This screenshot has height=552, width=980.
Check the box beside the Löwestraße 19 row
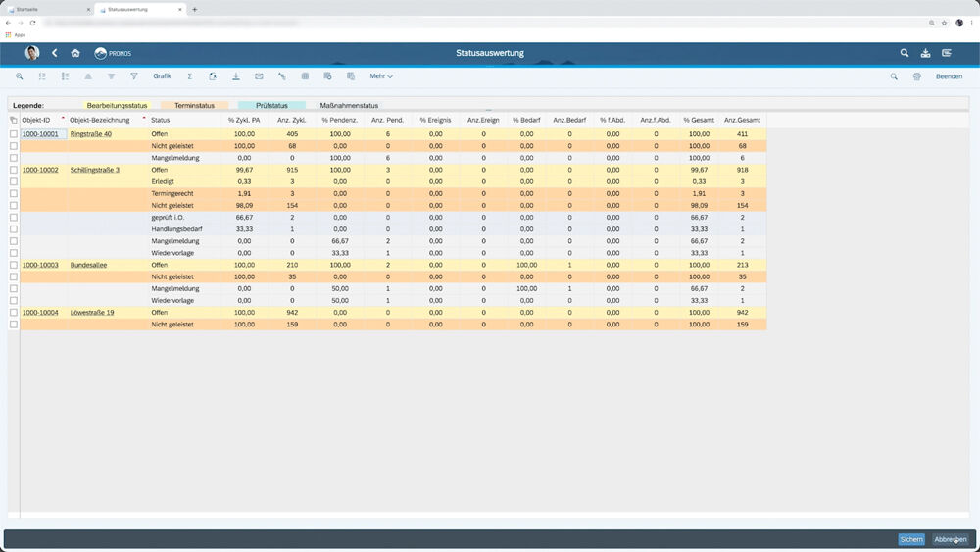point(14,313)
